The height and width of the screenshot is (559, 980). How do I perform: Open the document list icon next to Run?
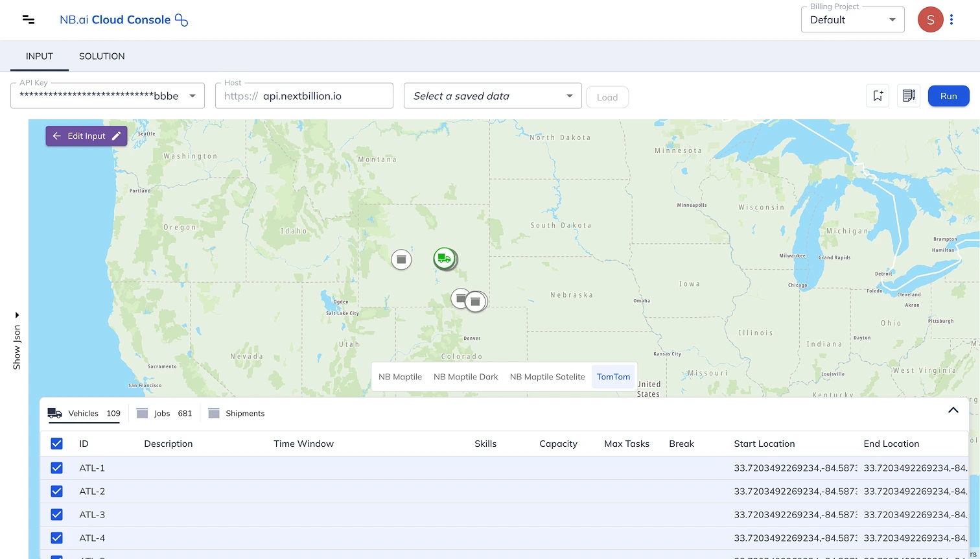[909, 96]
